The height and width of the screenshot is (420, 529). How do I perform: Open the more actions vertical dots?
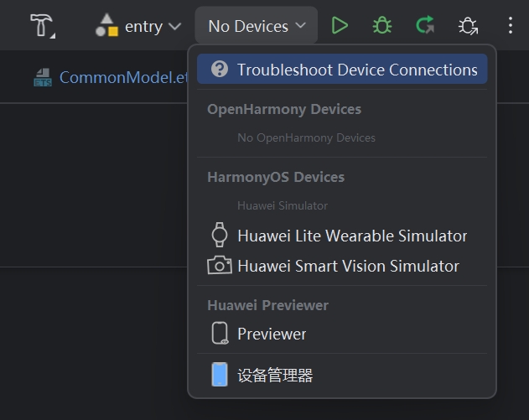(x=510, y=26)
